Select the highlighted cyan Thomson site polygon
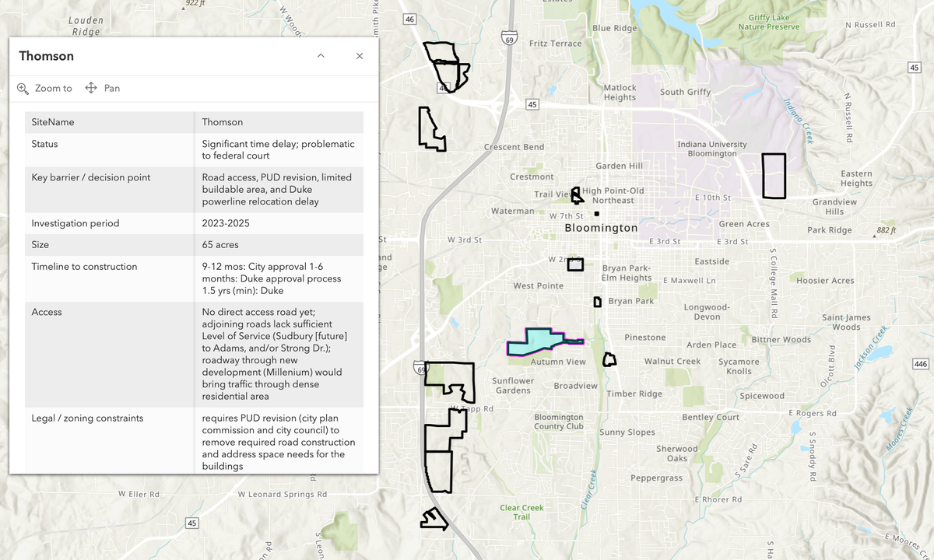This screenshot has width=934, height=560. coord(540,341)
